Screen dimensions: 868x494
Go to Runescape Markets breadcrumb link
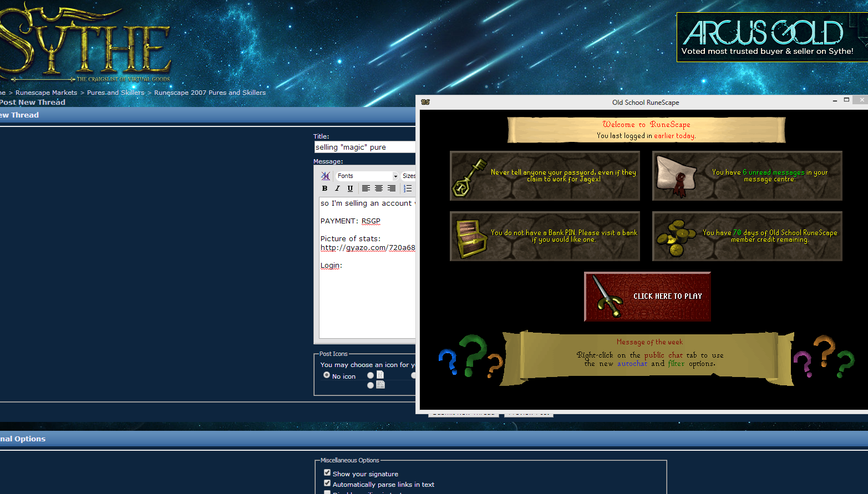[x=47, y=93]
